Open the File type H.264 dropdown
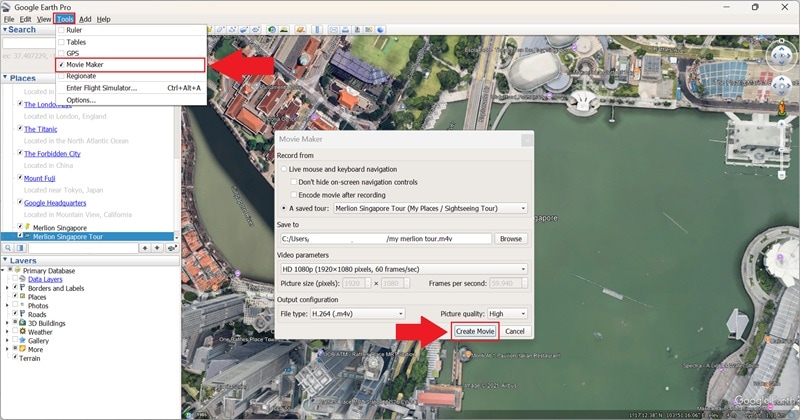The width and height of the screenshot is (800, 420). pos(357,314)
